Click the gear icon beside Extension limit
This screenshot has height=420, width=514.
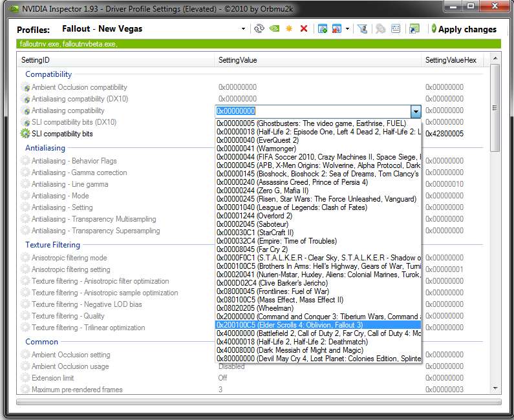click(x=25, y=378)
